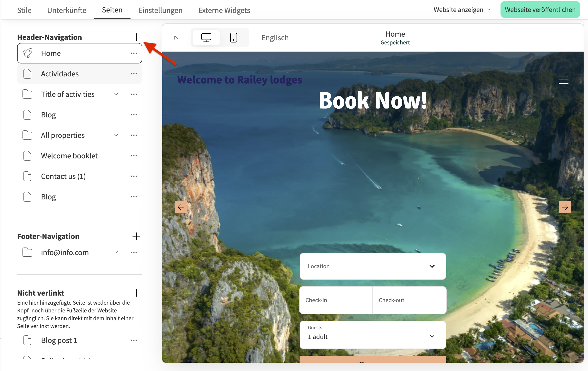The height and width of the screenshot is (371, 588).
Task: Switch to desktop preview mode
Action: [x=206, y=38]
